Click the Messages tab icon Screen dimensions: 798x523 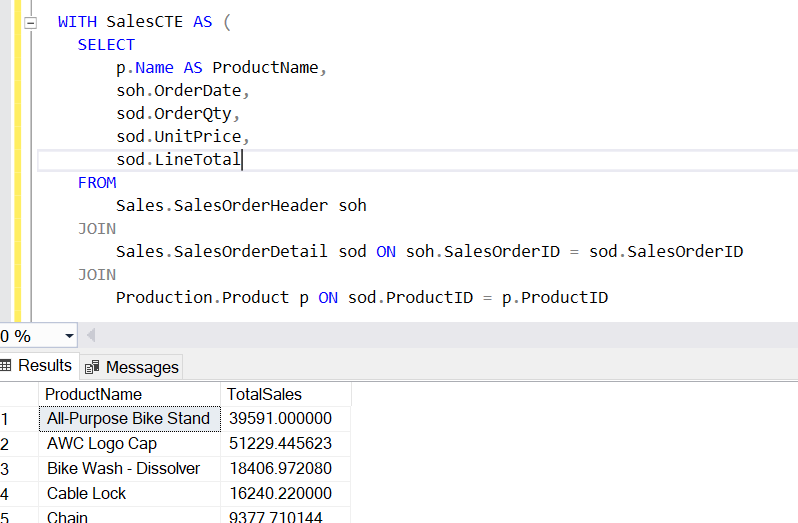point(92,367)
